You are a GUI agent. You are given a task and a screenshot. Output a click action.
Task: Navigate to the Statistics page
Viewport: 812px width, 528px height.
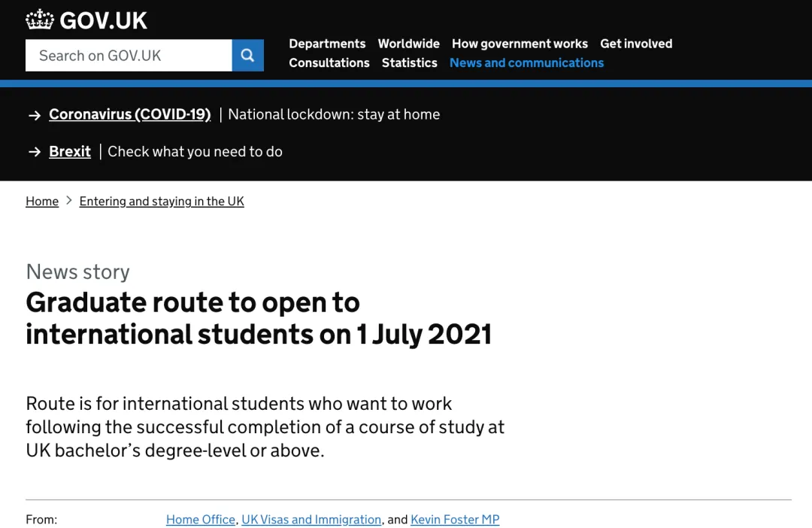[x=409, y=62]
